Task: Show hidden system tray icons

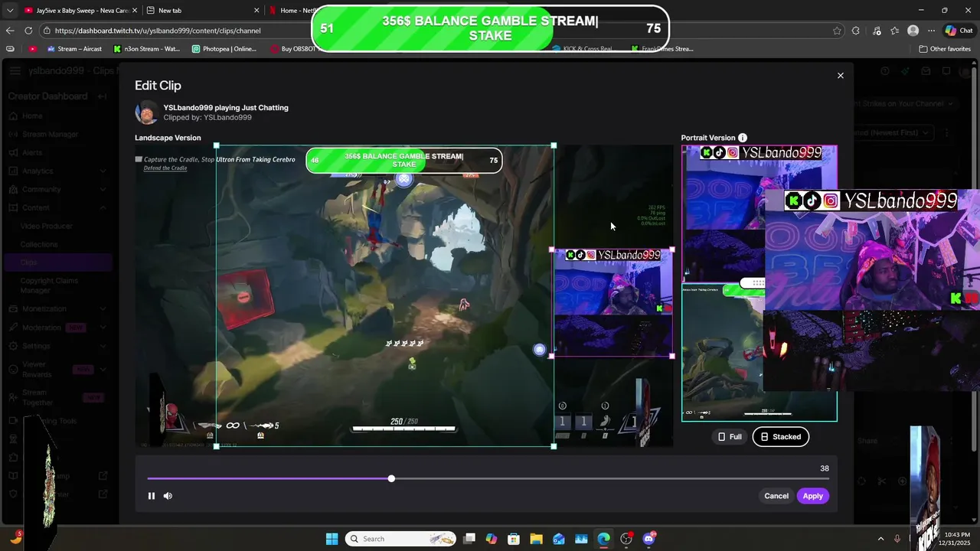Action: (880, 539)
